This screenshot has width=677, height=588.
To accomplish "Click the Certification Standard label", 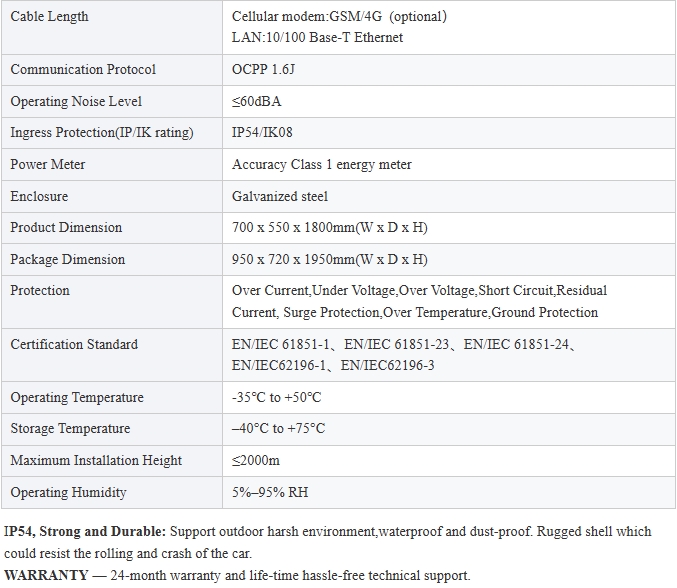I will [x=74, y=345].
